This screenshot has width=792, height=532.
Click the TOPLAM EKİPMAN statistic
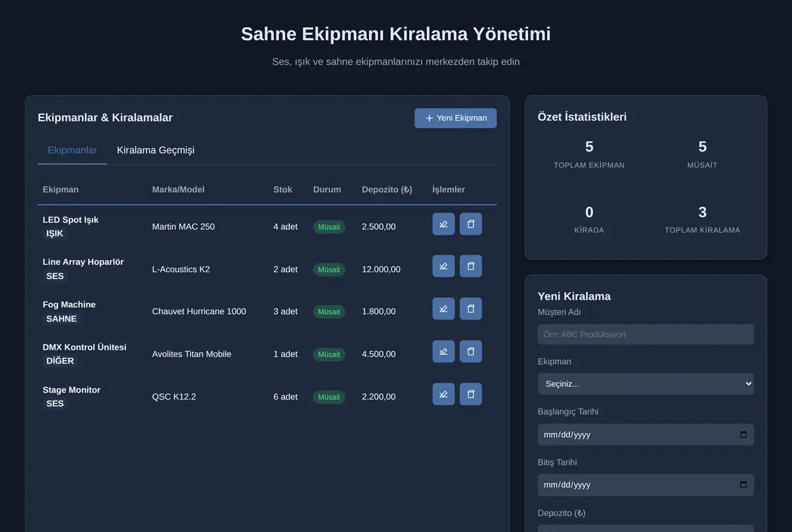tap(589, 154)
